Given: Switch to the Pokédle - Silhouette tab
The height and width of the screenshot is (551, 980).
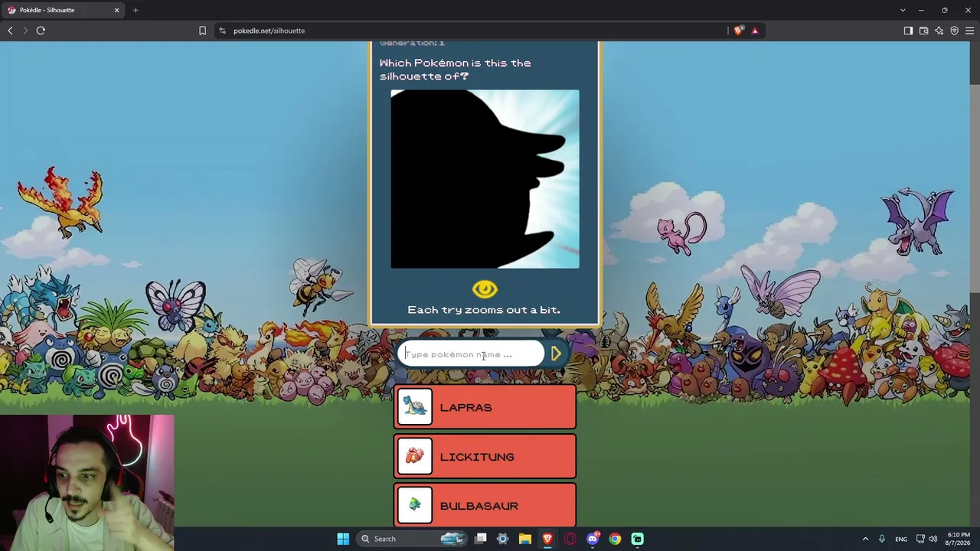Looking at the screenshot, I should (x=63, y=10).
